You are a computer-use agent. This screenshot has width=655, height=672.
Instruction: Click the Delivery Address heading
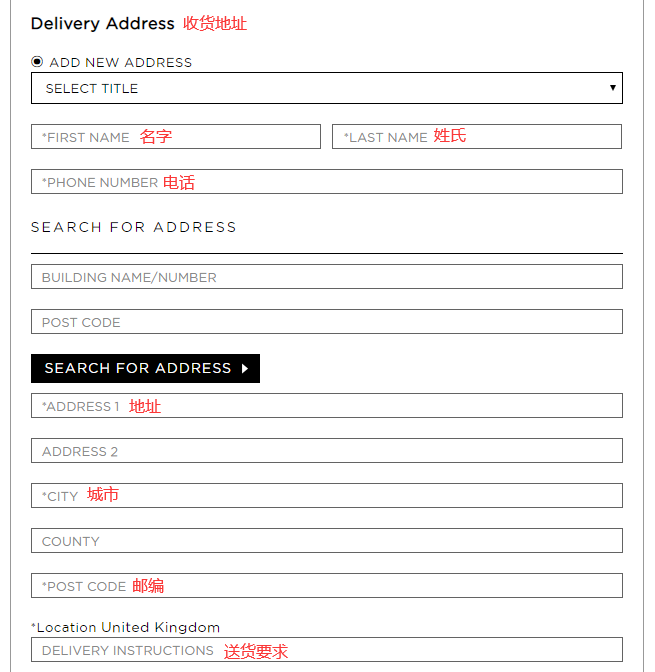103,23
